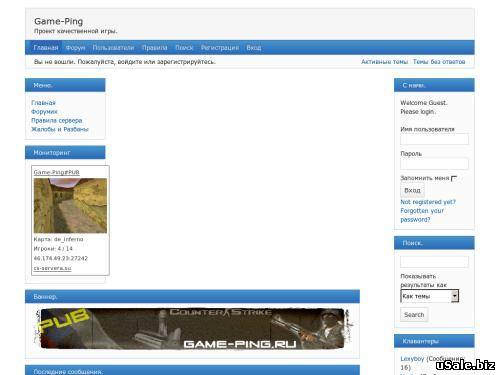Toggle the Запомнить меня checkbox
Image resolution: width=500 pixels, height=375 pixels.
click(x=454, y=179)
